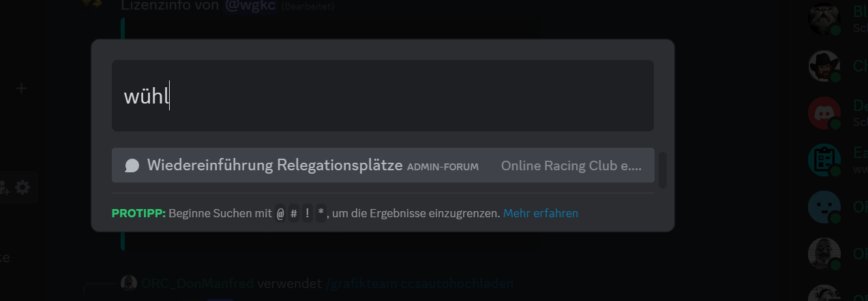Click the search results scrollbar
This screenshot has width=868, height=301.
tap(663, 170)
